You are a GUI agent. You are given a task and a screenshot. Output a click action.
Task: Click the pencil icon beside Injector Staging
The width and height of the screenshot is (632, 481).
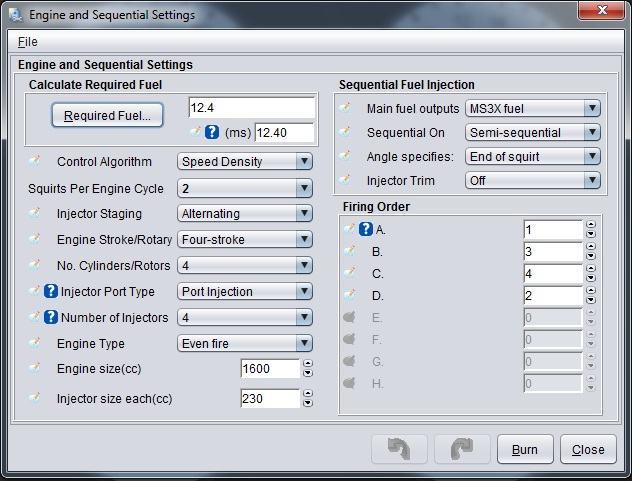click(35, 213)
